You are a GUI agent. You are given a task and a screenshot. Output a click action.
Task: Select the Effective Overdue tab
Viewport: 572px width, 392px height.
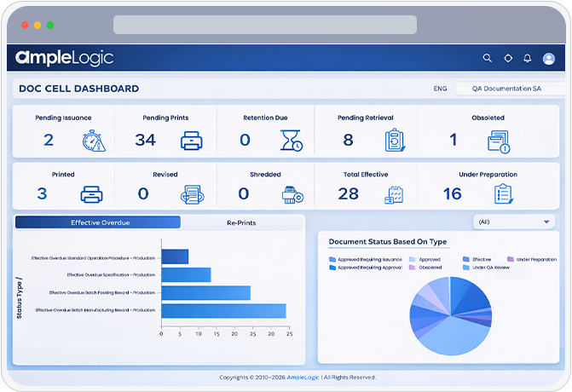point(99,222)
